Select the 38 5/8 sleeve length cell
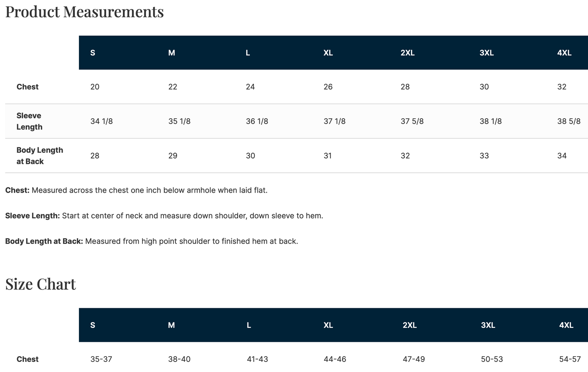588x372 pixels. coord(568,121)
